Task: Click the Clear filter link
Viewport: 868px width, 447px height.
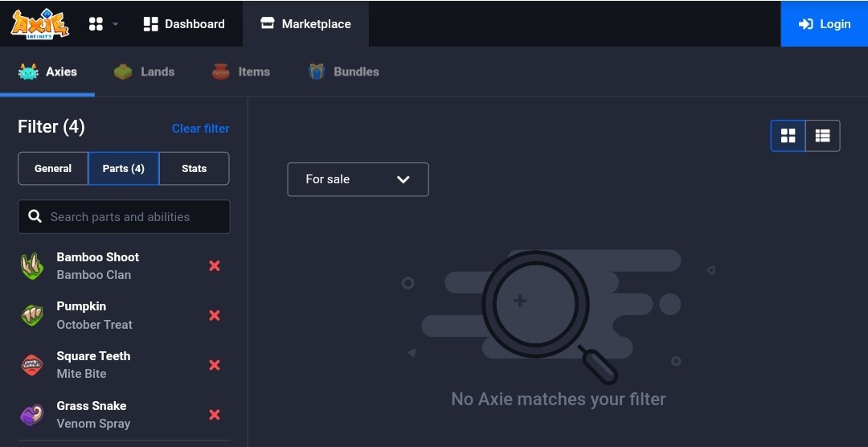Action: [x=200, y=129]
